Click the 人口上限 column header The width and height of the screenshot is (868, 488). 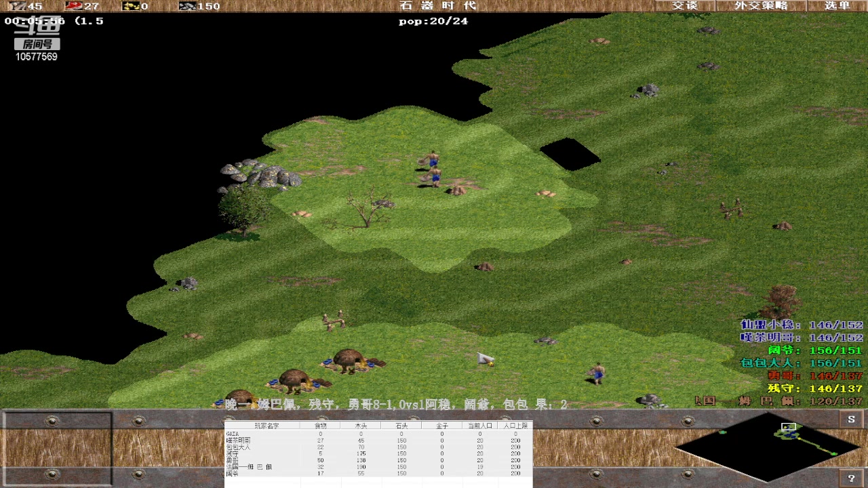515,426
